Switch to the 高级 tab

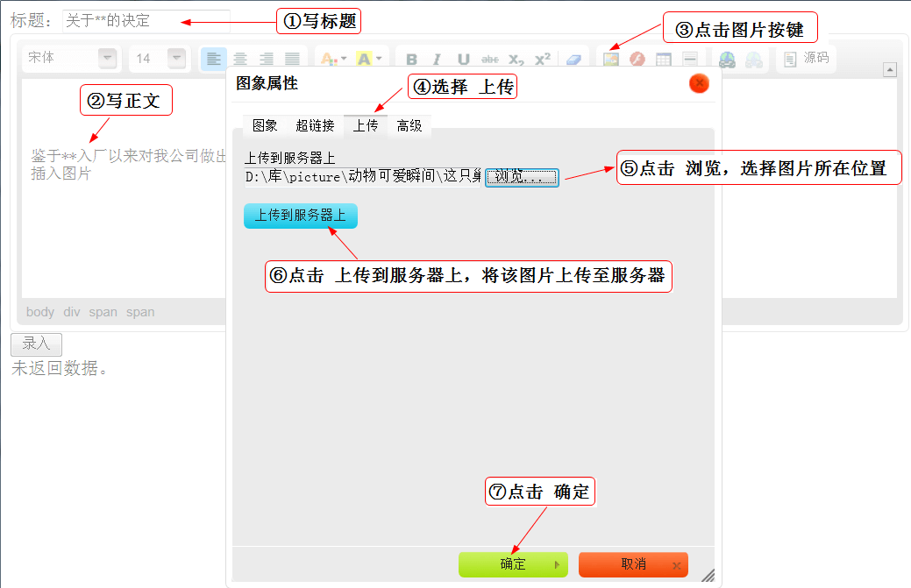pyautogui.click(x=409, y=126)
